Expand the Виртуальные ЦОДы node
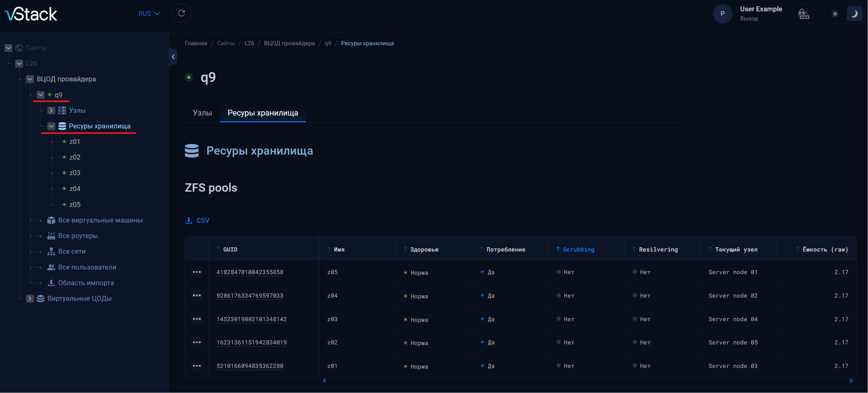Viewport: 868px width, 393px height. (x=30, y=299)
